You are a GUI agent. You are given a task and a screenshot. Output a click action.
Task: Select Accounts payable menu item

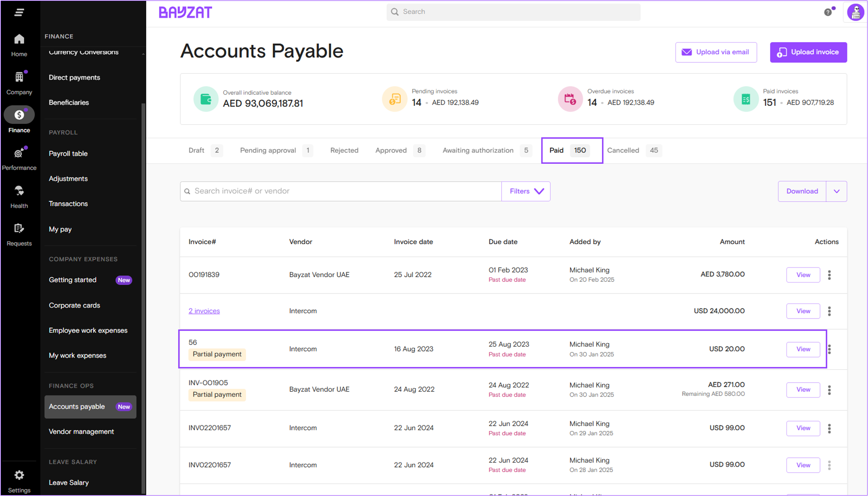click(90, 407)
